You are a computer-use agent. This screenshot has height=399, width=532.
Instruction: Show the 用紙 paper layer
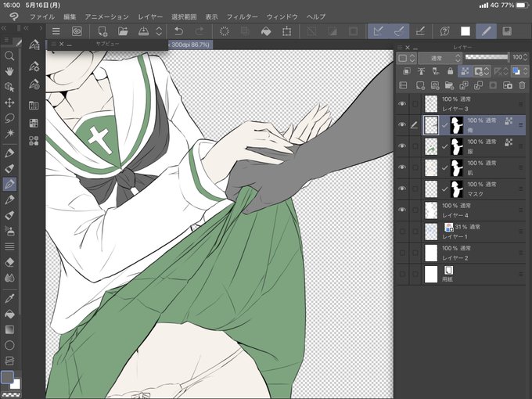[402, 274]
